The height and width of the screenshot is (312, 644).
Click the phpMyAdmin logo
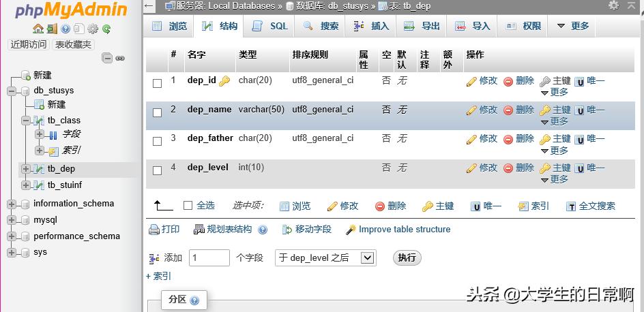click(71, 10)
